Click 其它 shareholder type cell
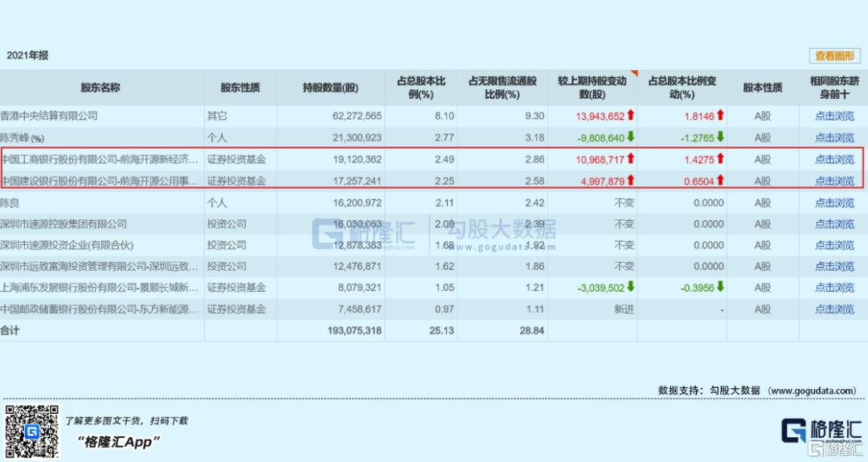Viewport: 868px width, 462px height. (x=217, y=117)
